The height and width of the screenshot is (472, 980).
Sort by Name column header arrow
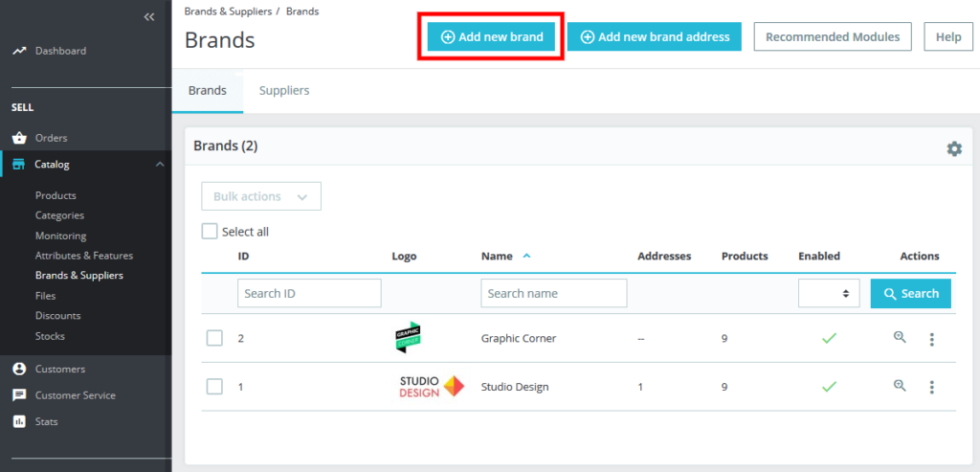click(x=526, y=257)
